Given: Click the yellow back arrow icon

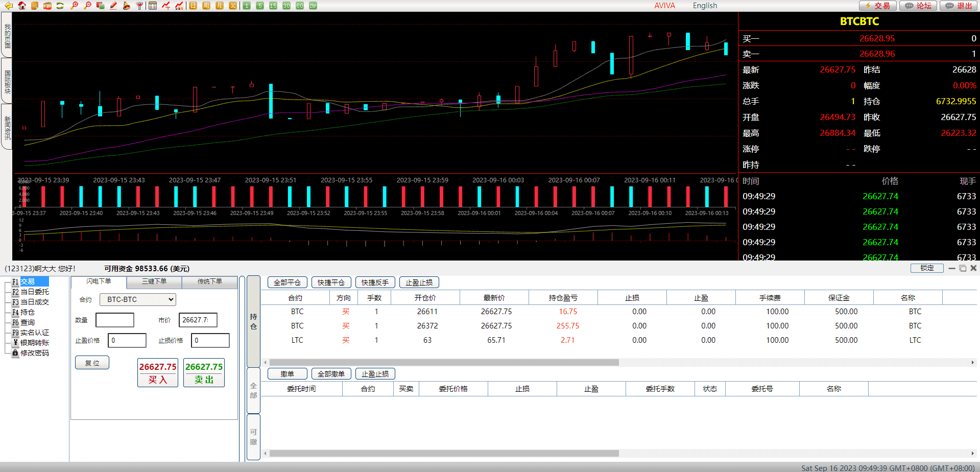Looking at the screenshot, I should pos(8,6).
